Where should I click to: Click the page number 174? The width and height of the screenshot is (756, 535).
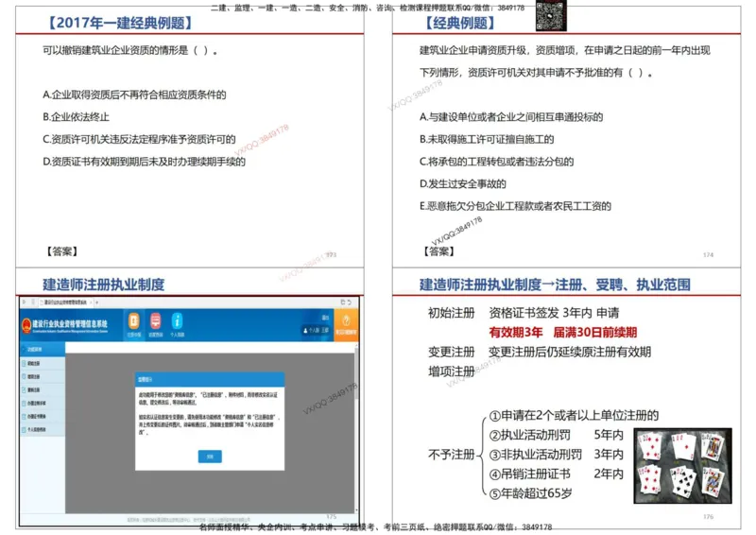tap(708, 254)
